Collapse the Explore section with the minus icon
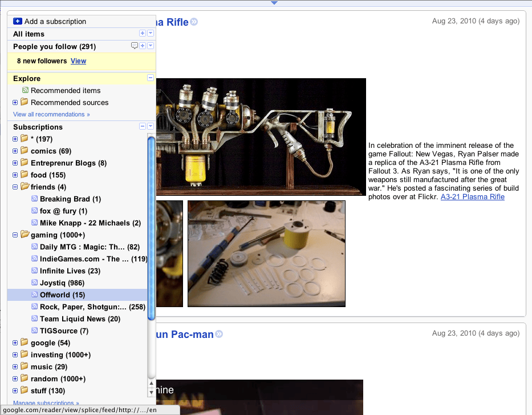532x415 pixels. pyautogui.click(x=151, y=78)
